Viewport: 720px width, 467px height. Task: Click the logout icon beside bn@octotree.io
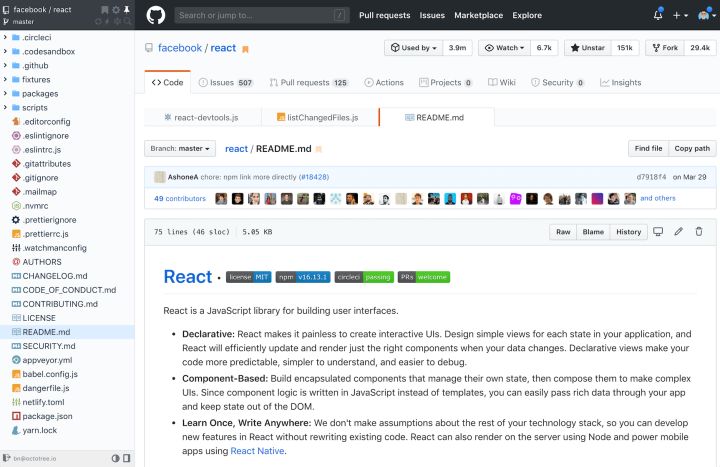[6, 458]
